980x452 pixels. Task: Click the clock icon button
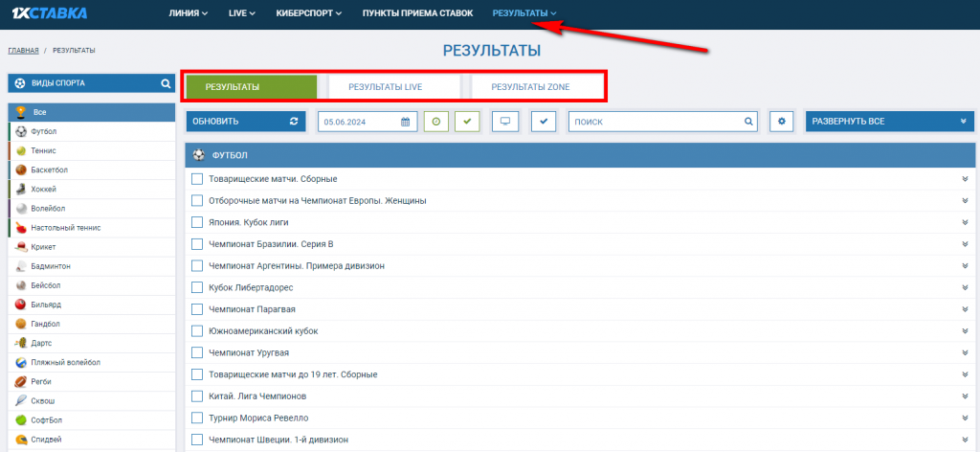pyautogui.click(x=436, y=122)
